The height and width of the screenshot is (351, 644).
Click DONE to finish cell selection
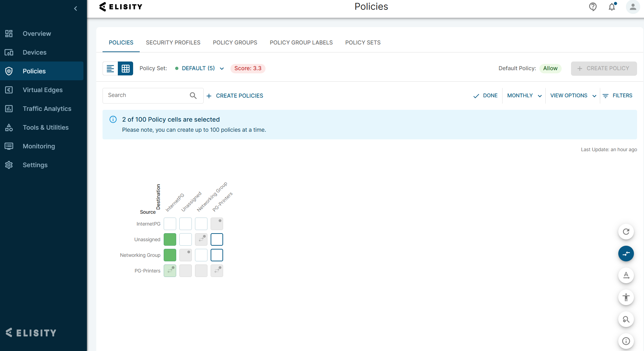[486, 96]
